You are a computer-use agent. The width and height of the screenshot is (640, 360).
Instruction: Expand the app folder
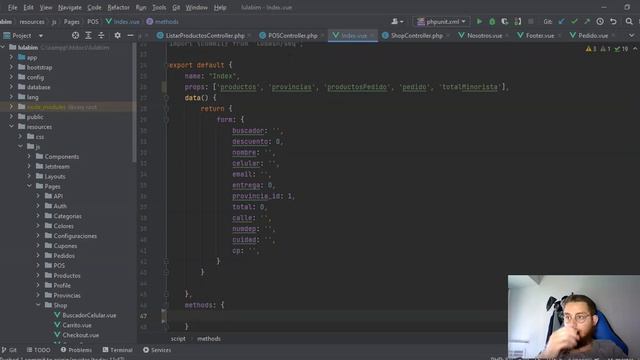tap(11, 57)
